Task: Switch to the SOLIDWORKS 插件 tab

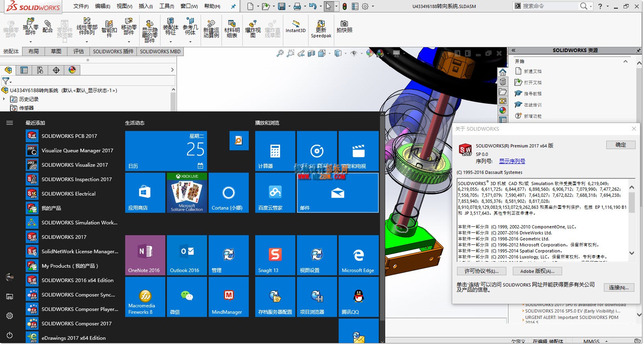Action: pyautogui.click(x=113, y=51)
